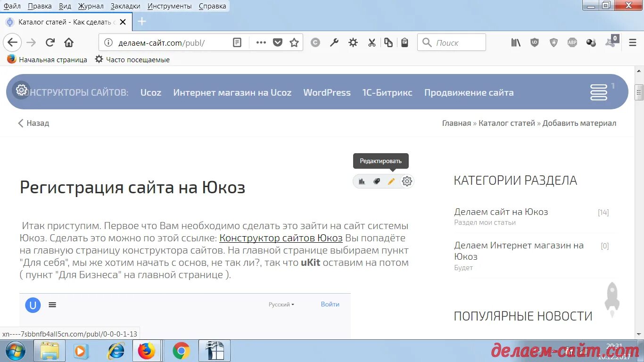
Task: Open the Library bookshelf icon
Action: coord(516,43)
